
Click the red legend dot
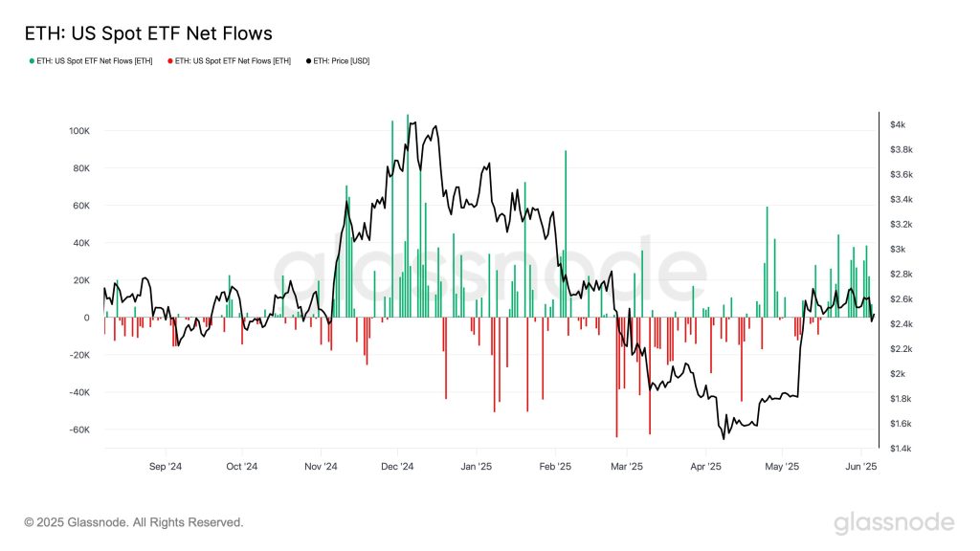[x=170, y=61]
